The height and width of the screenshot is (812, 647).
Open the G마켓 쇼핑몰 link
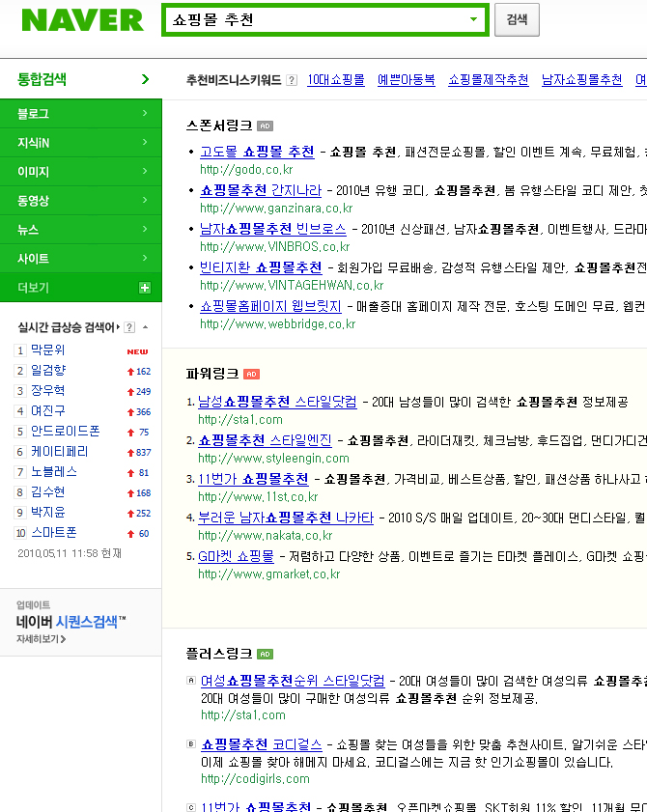236,557
